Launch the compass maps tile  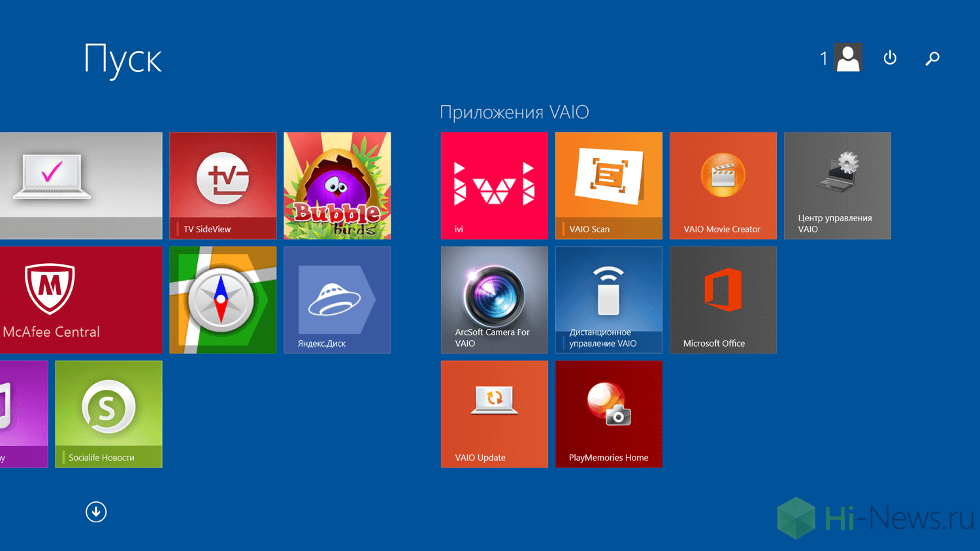click(223, 300)
